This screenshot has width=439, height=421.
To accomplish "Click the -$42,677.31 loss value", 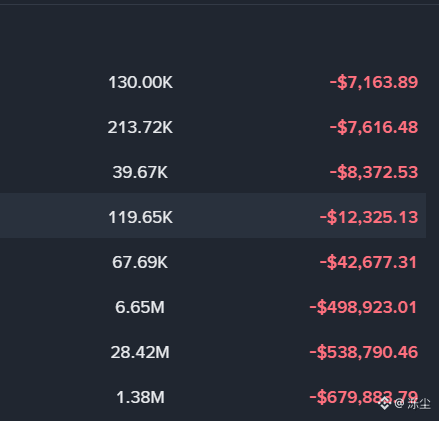I will 368,262.
